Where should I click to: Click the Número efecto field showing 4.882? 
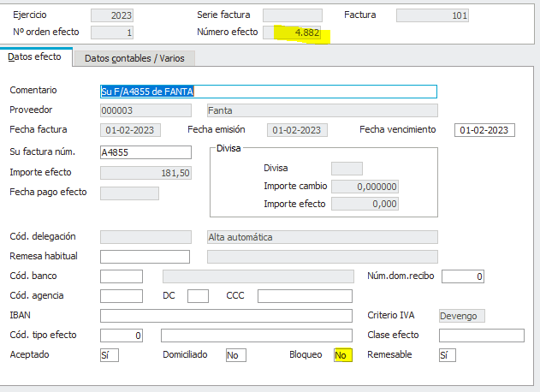[x=292, y=33]
